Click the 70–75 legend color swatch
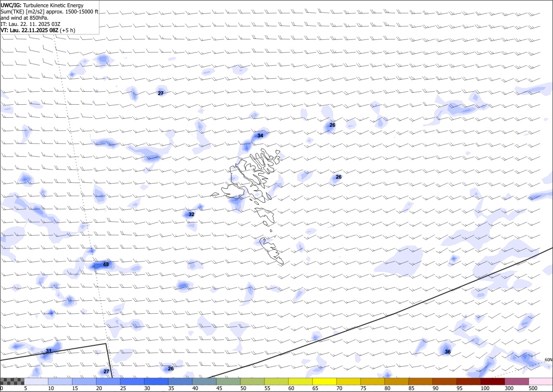The height and width of the screenshot is (392, 553). [x=349, y=381]
